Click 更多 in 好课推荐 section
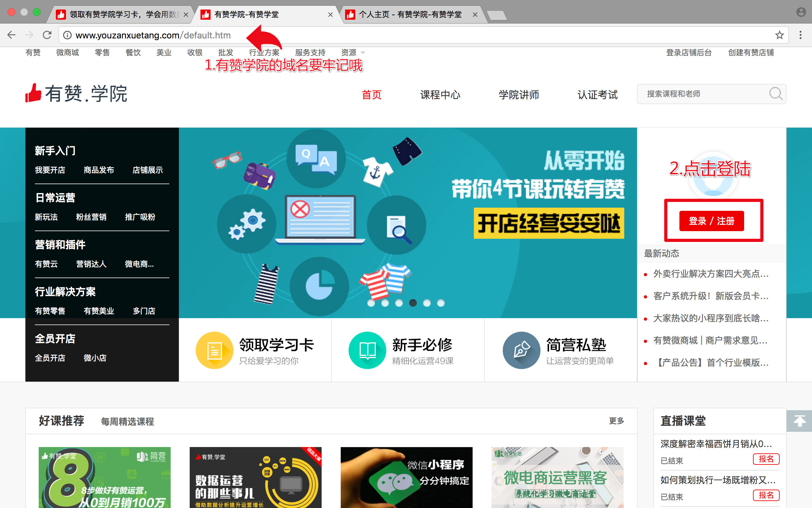 pyautogui.click(x=616, y=421)
